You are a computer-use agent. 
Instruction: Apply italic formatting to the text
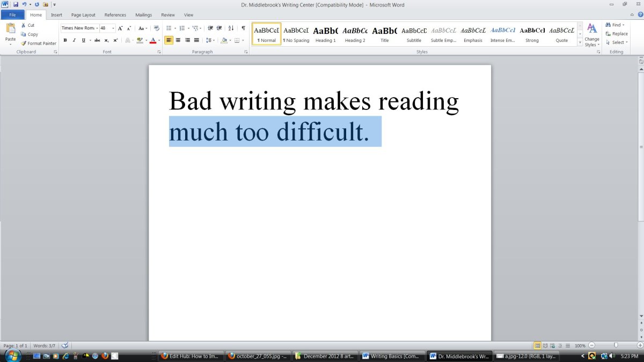coord(74,40)
